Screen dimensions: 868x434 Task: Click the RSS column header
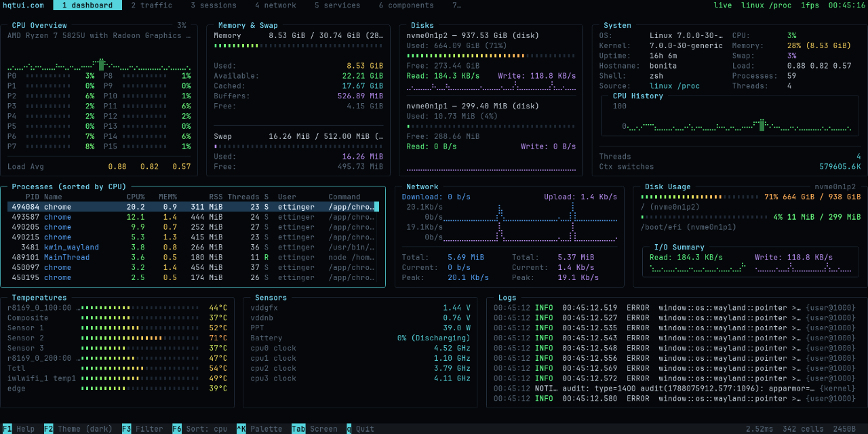click(x=216, y=197)
